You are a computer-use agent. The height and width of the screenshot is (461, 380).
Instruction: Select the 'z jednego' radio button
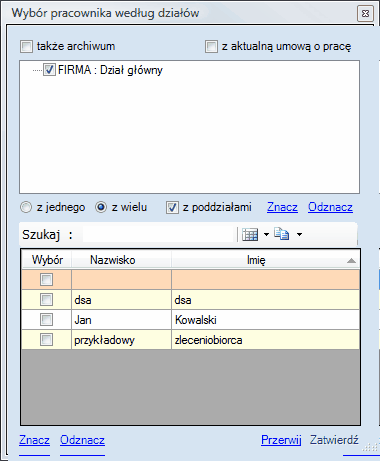click(x=26, y=207)
